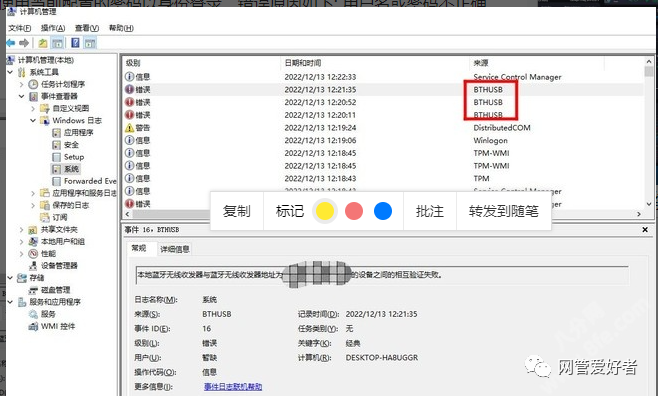Click 批注 in the popup toolbar
The image size is (658, 396).
click(x=430, y=211)
